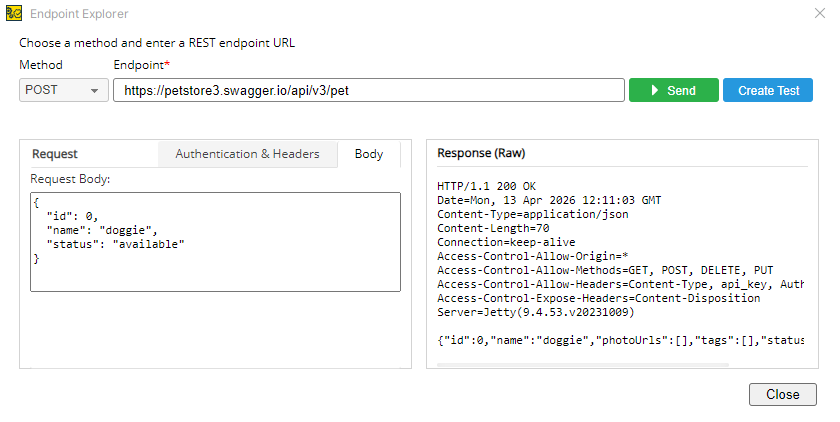Click the Access-Control-Allow-Methods line
This screenshot has width=840, height=422.
coord(605,270)
